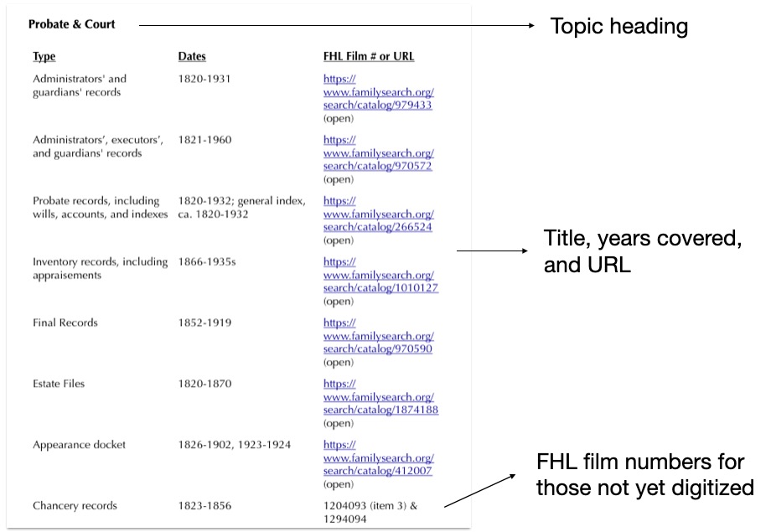The image size is (771, 532).
Task: Click the "Dates" column header
Action: tap(192, 57)
